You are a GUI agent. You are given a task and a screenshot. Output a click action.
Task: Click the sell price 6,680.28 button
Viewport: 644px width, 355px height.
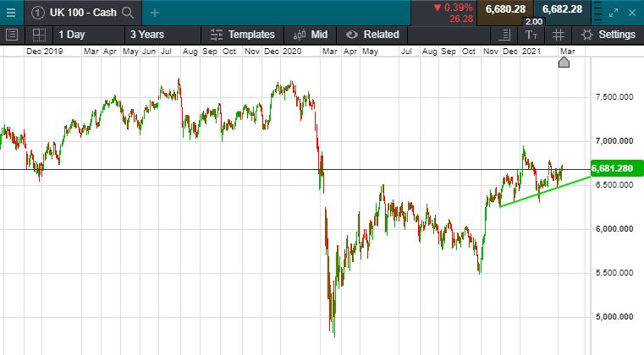pyautogui.click(x=505, y=9)
